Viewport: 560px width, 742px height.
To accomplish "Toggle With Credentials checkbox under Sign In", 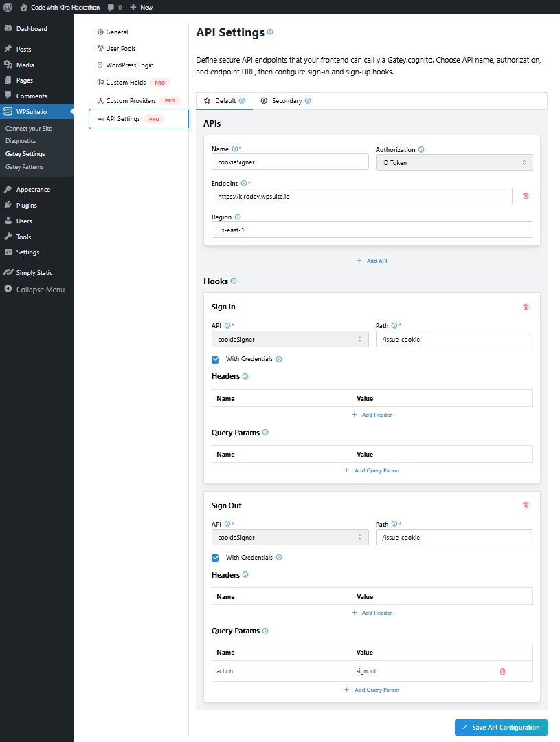I will click(x=216, y=359).
